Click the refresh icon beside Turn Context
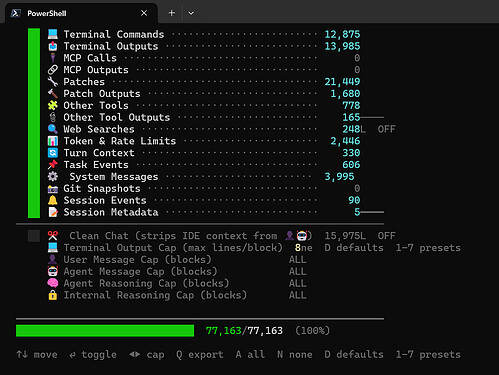Image resolution: width=499 pixels, height=375 pixels. tap(53, 153)
